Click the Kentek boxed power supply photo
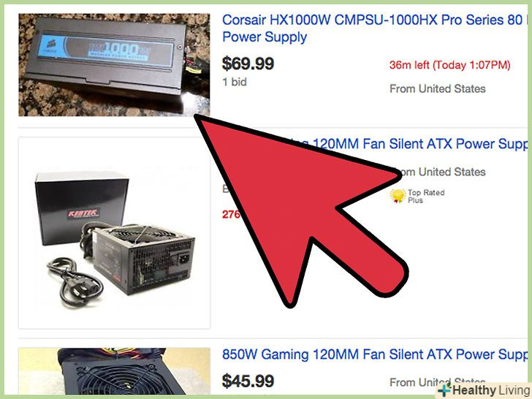 pos(114,233)
